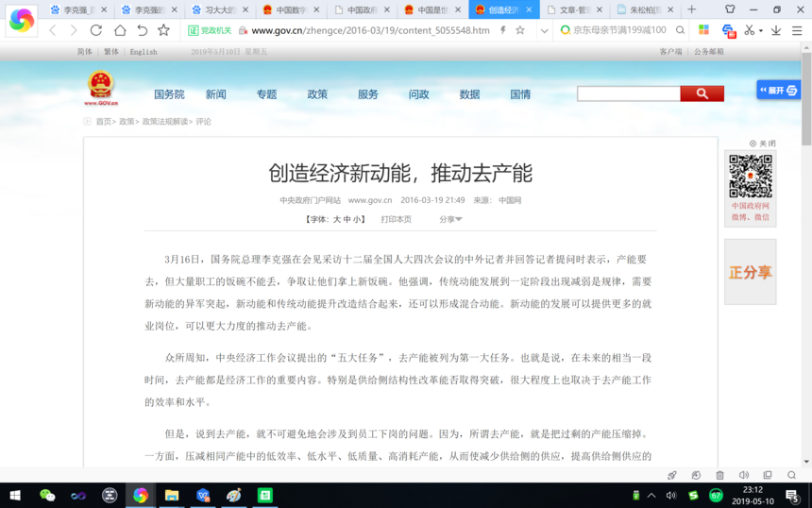
Task: Click the 打印本页 print link
Action: coord(397,220)
